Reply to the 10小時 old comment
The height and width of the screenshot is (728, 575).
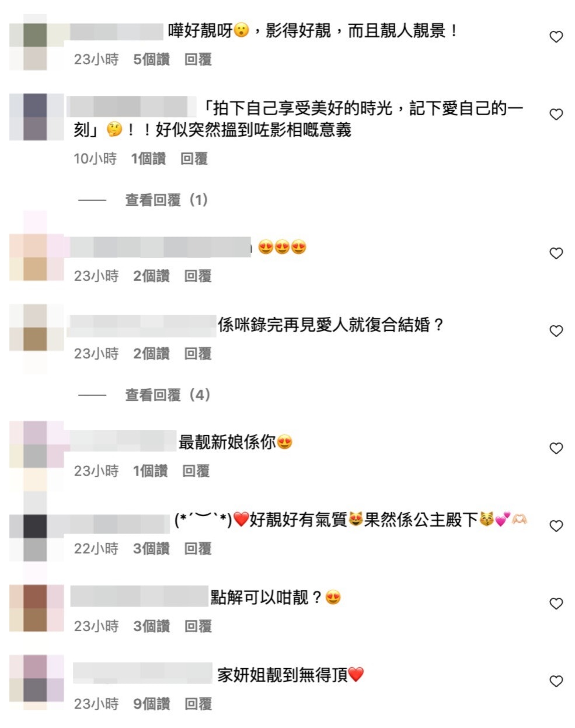[x=194, y=159]
